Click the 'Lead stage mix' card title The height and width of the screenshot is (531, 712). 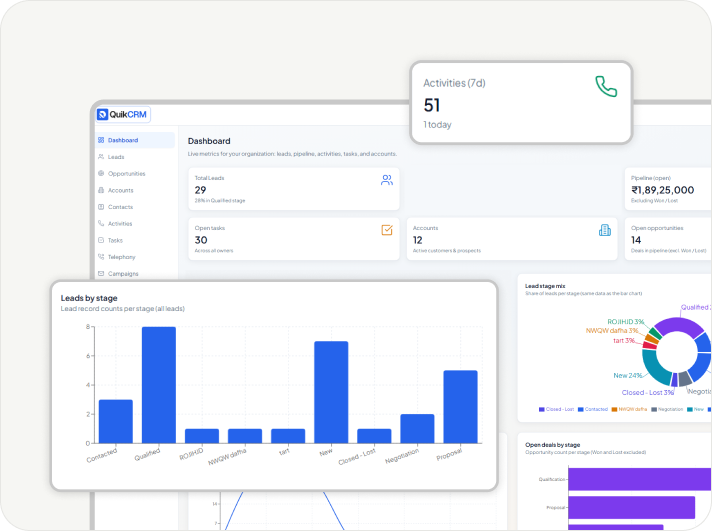point(545,286)
